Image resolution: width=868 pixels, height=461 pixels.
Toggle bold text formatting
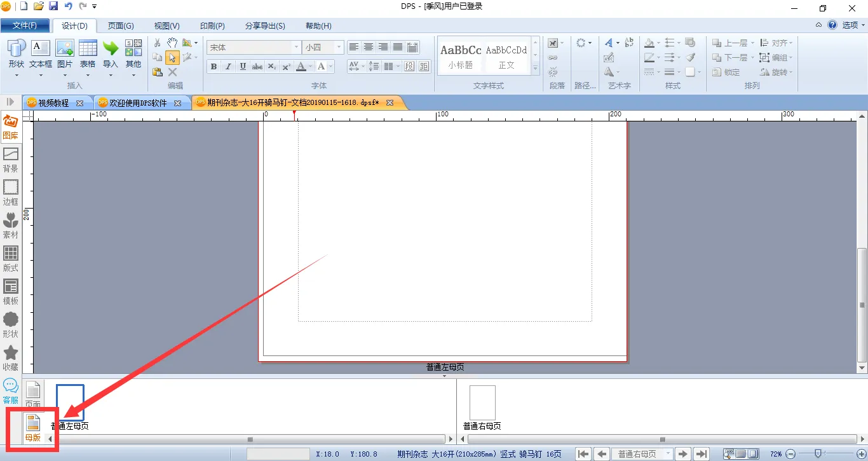point(214,66)
